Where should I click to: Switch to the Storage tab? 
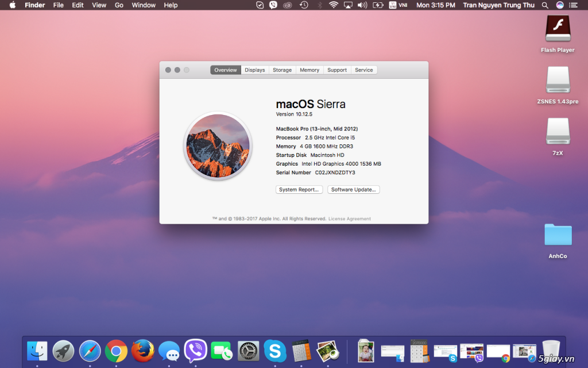tap(282, 70)
